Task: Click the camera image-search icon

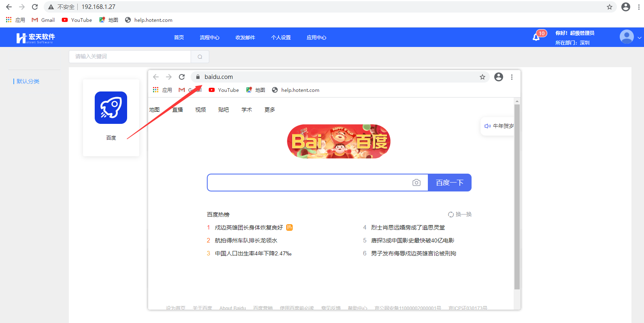Action: tap(417, 183)
